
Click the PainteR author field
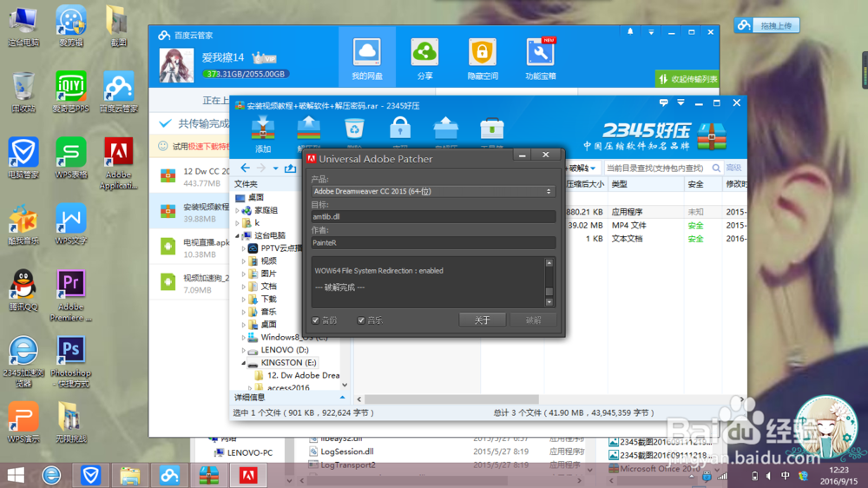[x=433, y=242]
